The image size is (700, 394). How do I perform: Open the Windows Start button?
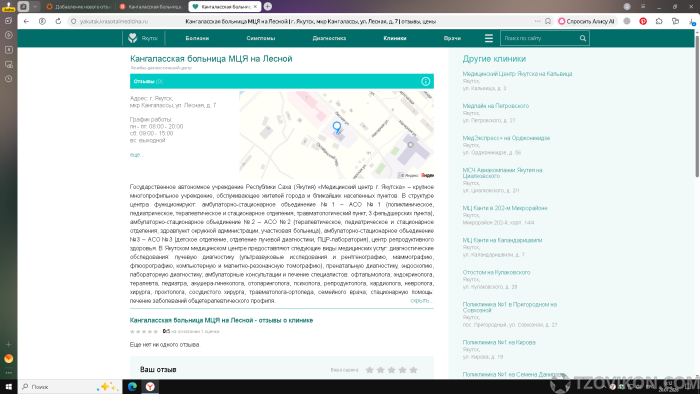click(x=8, y=386)
